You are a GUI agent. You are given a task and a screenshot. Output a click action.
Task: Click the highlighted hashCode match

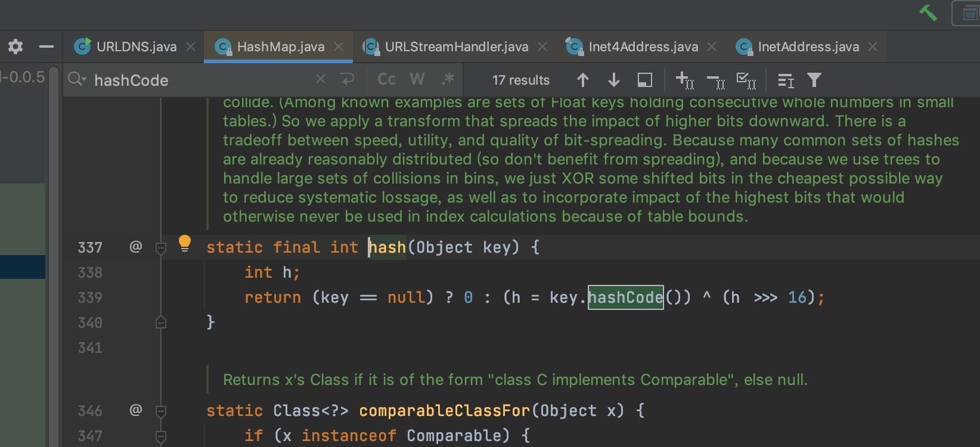(x=625, y=297)
